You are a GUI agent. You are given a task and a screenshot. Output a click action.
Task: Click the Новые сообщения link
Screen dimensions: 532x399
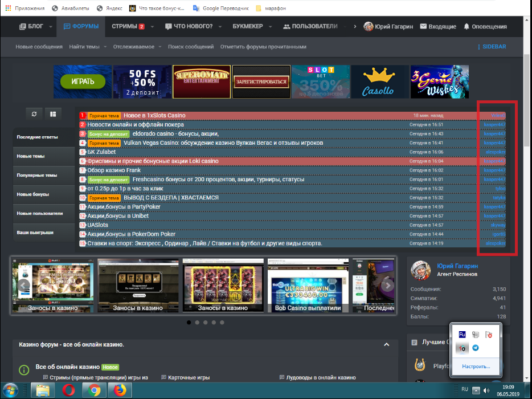(x=39, y=47)
